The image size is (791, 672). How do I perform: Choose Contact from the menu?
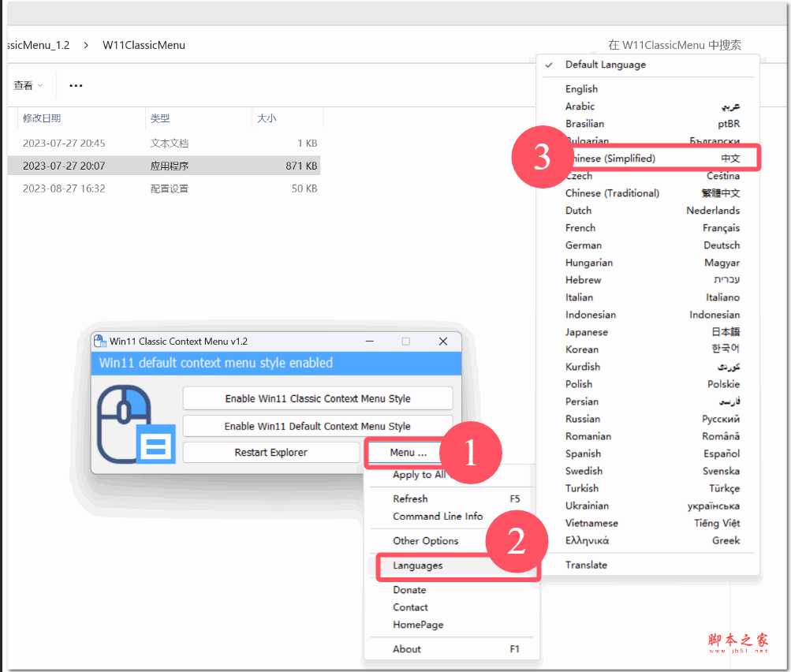point(452,607)
